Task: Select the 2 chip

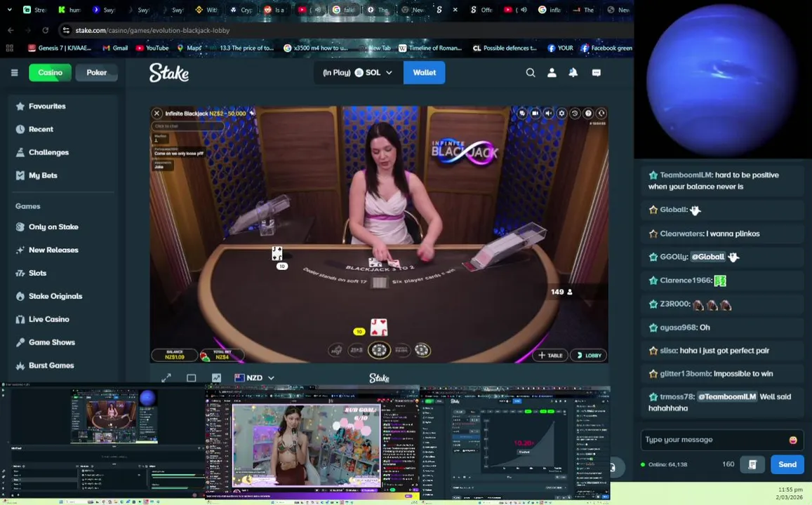Action: pos(379,350)
